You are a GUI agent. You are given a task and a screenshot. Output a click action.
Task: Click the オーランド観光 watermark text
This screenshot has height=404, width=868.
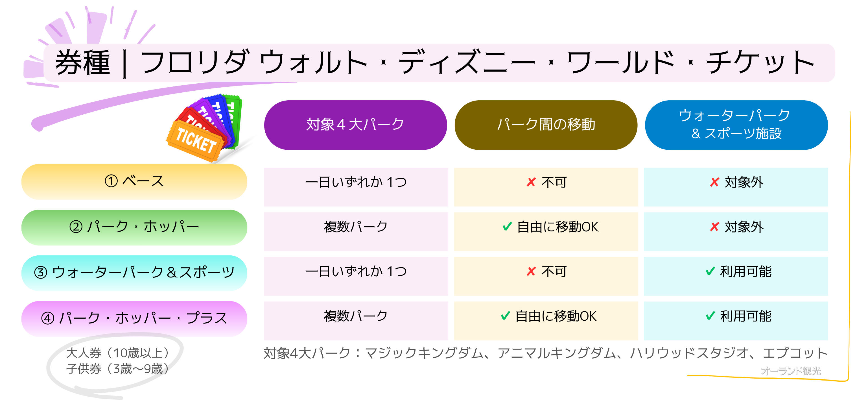pos(790,371)
